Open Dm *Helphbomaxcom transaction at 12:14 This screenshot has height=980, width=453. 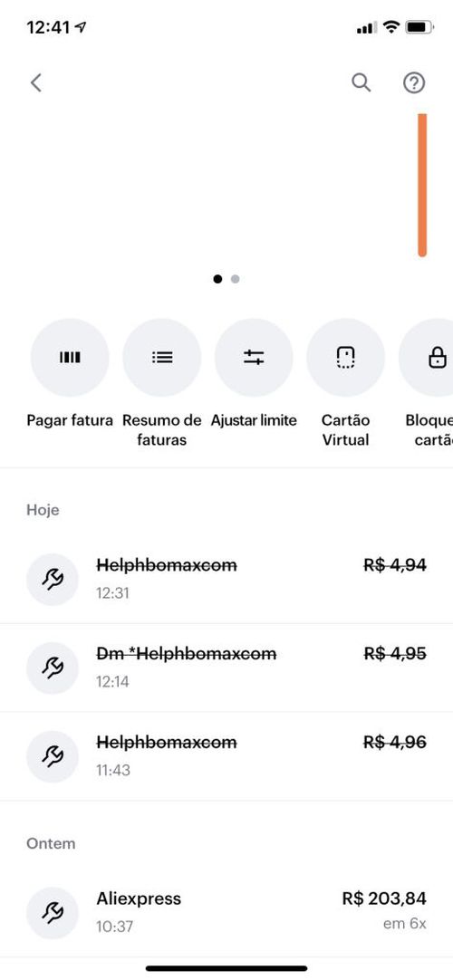[226, 668]
